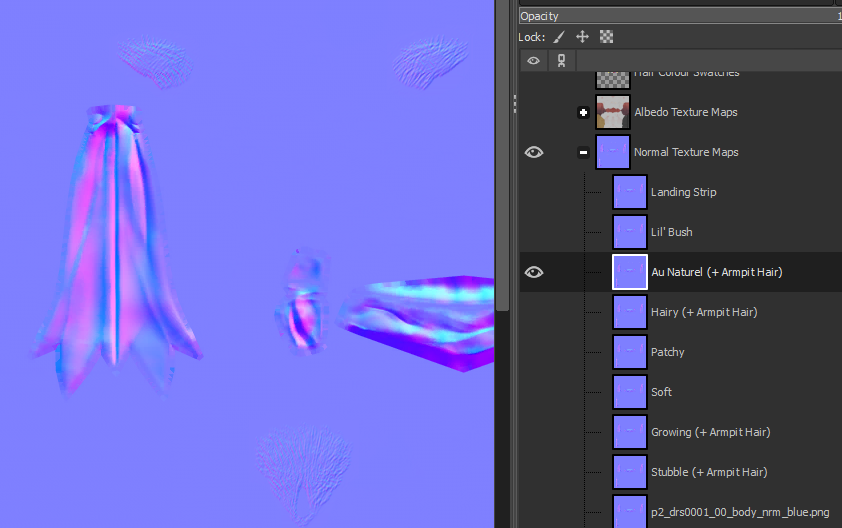Toggle lock alpha channel checkerboard icon
The image size is (842, 528).
pos(606,37)
